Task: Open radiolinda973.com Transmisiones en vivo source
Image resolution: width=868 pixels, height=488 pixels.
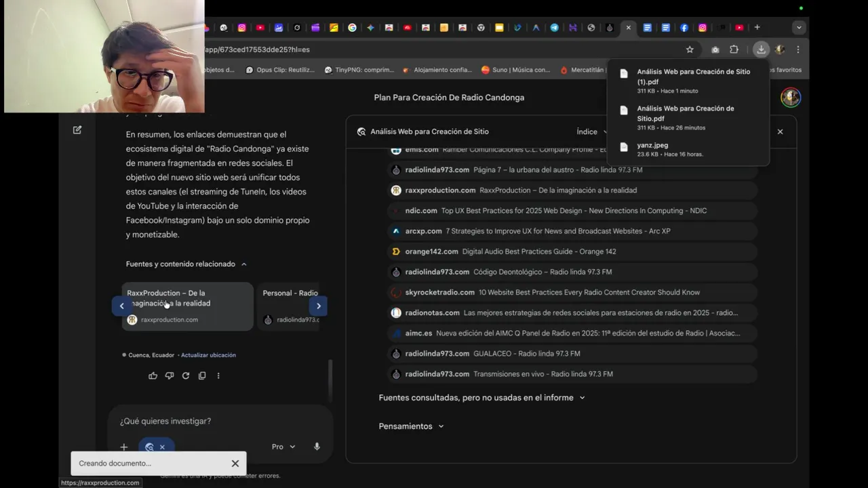Action: (x=571, y=373)
